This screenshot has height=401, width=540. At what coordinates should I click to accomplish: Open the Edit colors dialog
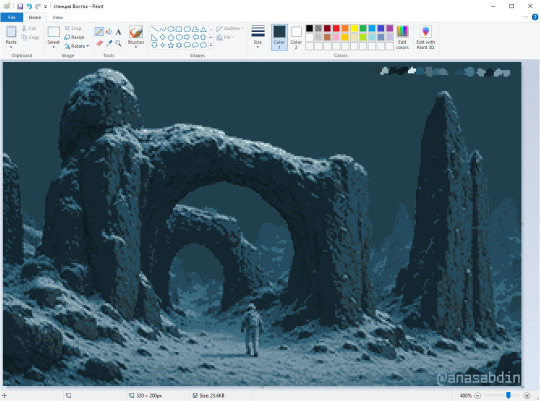(x=402, y=38)
